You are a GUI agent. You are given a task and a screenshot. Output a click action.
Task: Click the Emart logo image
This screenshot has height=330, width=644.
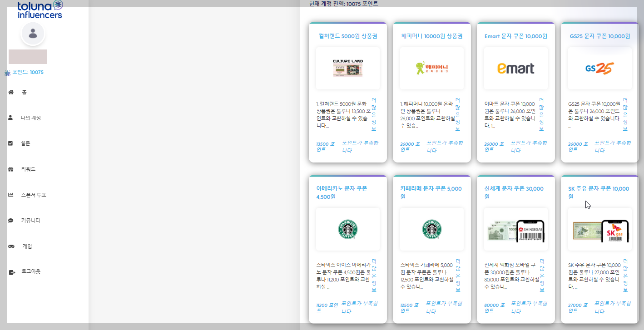(515, 68)
